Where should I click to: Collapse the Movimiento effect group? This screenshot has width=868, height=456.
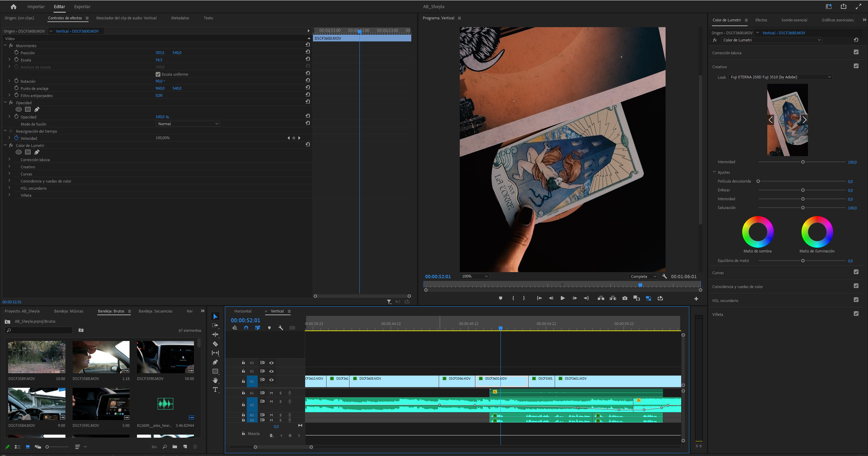(5, 45)
